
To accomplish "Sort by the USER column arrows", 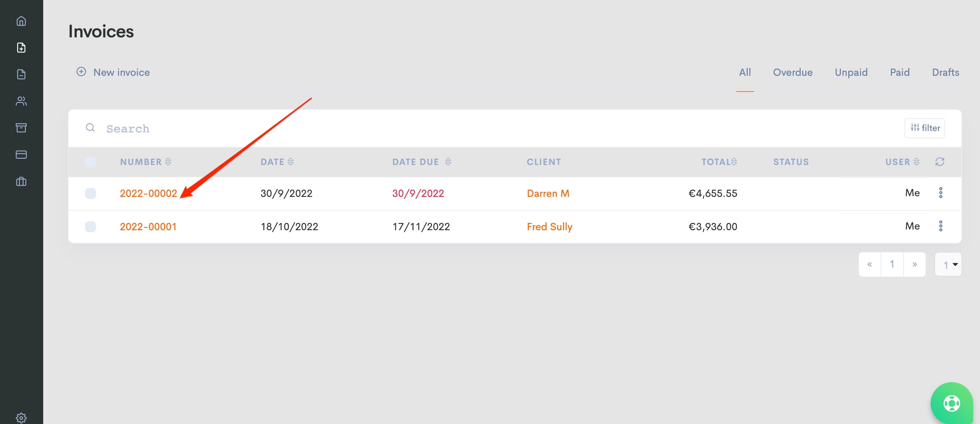I will pyautogui.click(x=917, y=162).
